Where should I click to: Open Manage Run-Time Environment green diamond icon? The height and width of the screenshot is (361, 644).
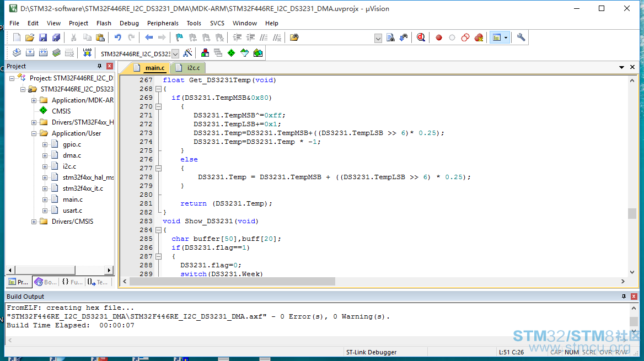(231, 52)
